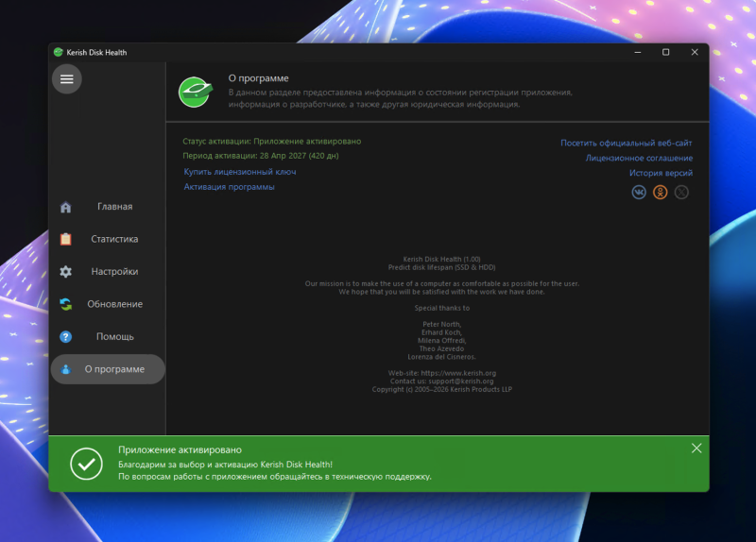Click the gear icon beside Настройки
The height and width of the screenshot is (542, 756).
click(x=65, y=272)
